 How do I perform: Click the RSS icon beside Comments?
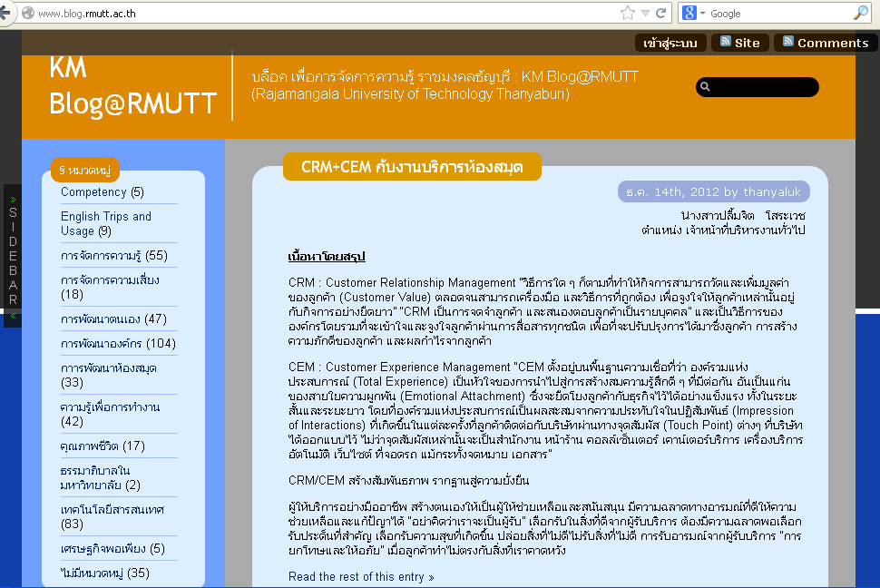click(x=788, y=41)
